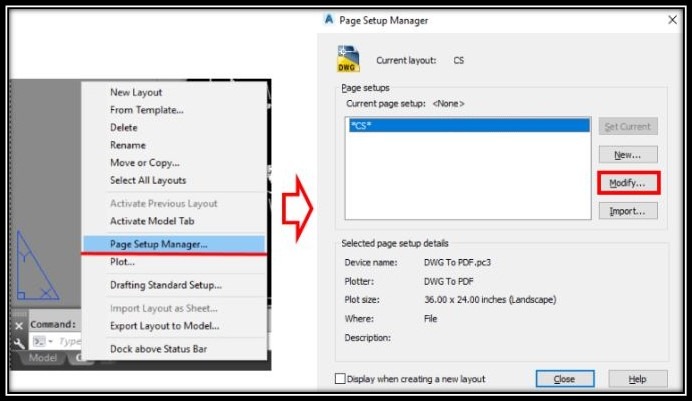692x401 pixels.
Task: Open Help from the Page Setup Manager
Action: [638, 379]
